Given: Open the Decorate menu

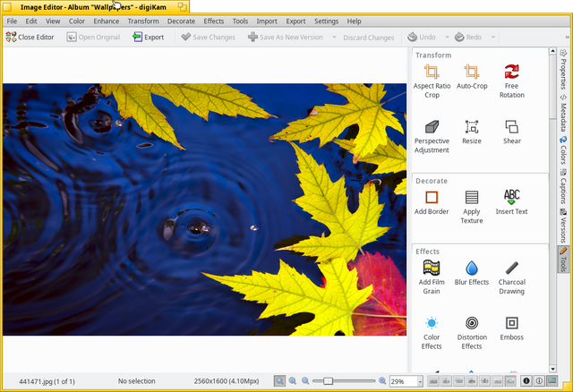Looking at the screenshot, I should point(181,21).
